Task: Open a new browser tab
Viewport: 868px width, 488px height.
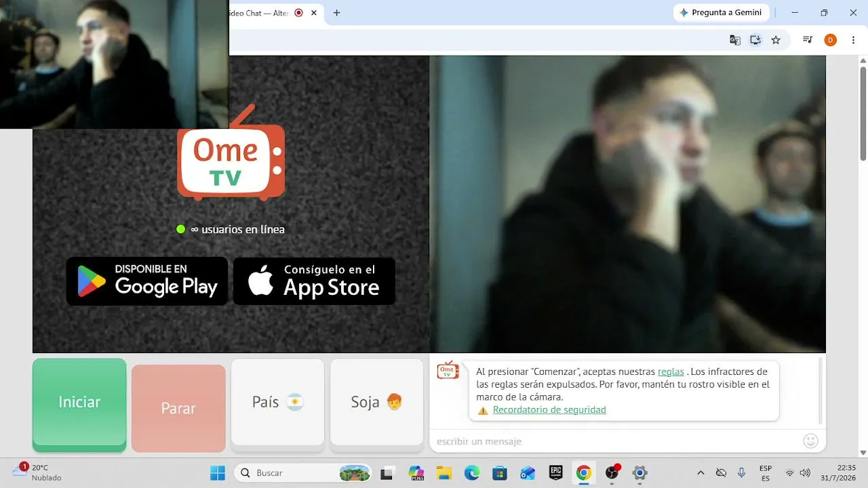Action: click(x=336, y=13)
